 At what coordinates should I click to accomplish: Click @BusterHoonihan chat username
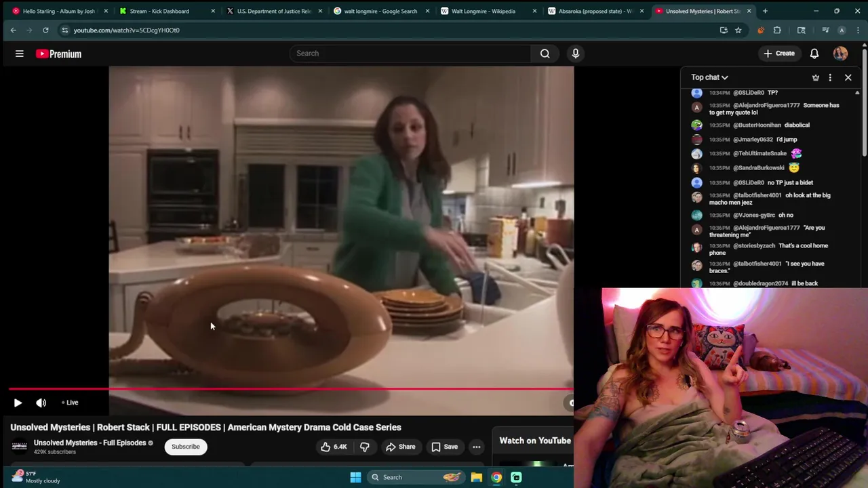(757, 125)
